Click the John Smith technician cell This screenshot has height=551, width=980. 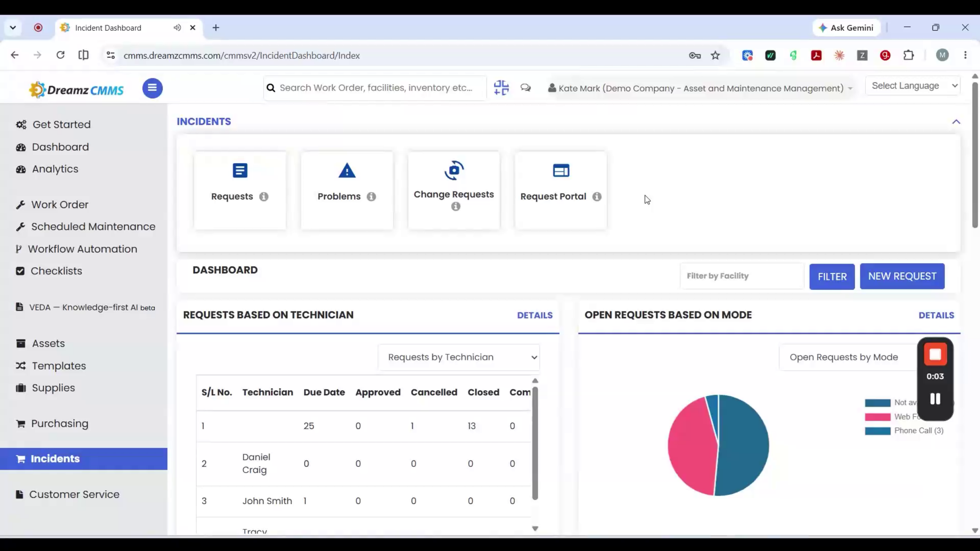(x=267, y=501)
